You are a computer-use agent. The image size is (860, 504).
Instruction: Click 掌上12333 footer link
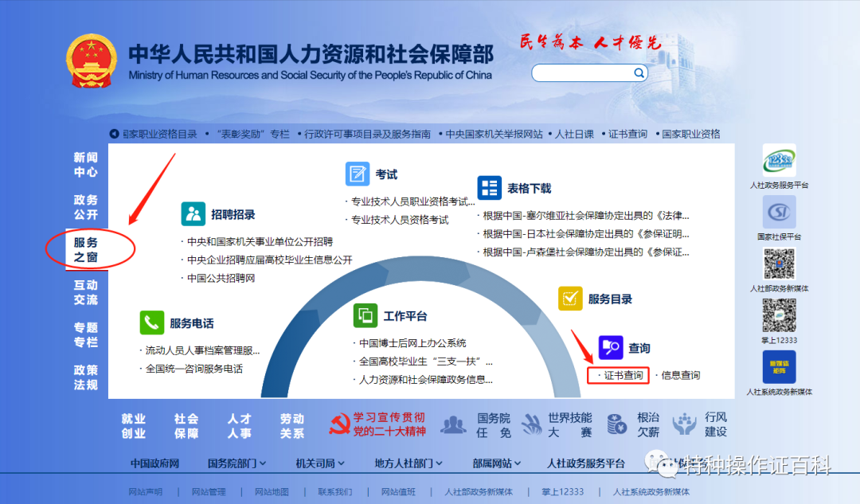point(563,492)
